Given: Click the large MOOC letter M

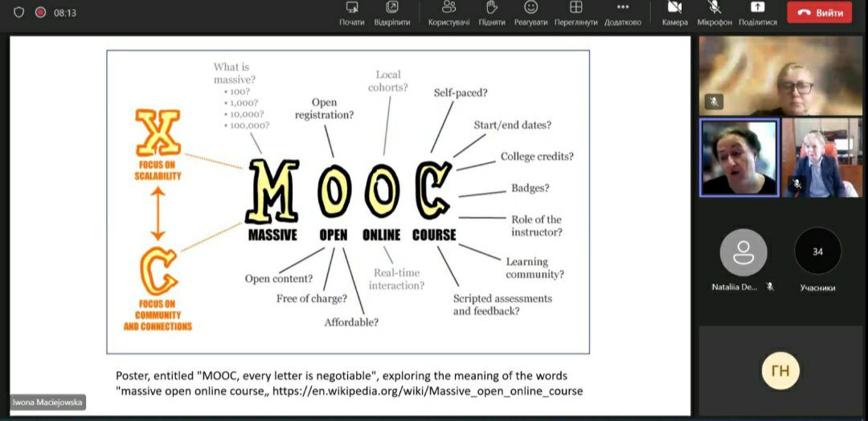Looking at the screenshot, I should pyautogui.click(x=272, y=191).
